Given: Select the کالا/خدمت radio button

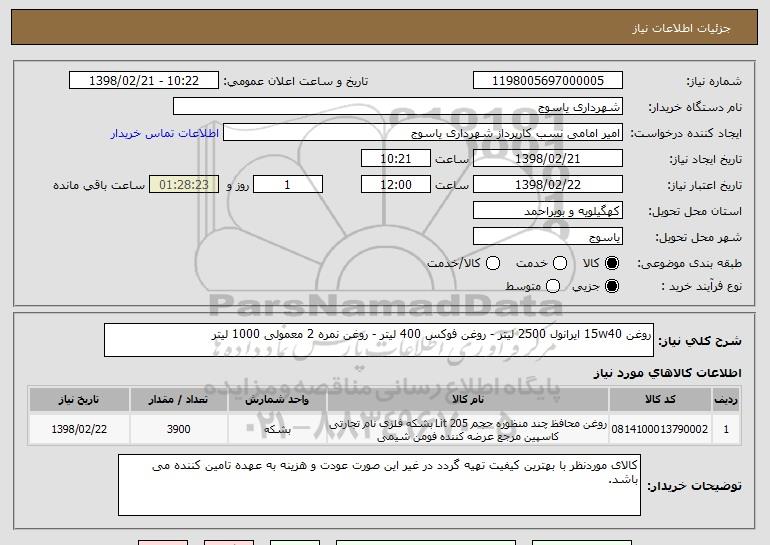Looking at the screenshot, I should (x=493, y=264).
